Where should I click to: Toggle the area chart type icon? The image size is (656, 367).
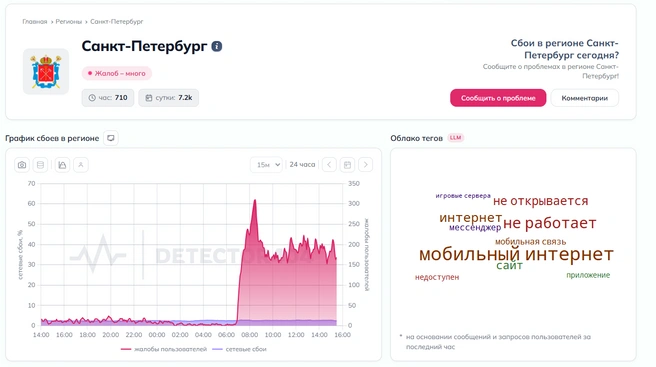[x=62, y=165]
